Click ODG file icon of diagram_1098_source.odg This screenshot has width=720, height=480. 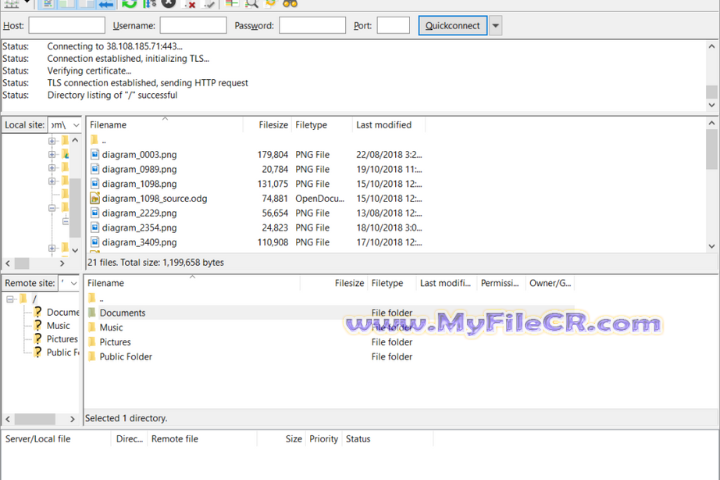[95, 198]
